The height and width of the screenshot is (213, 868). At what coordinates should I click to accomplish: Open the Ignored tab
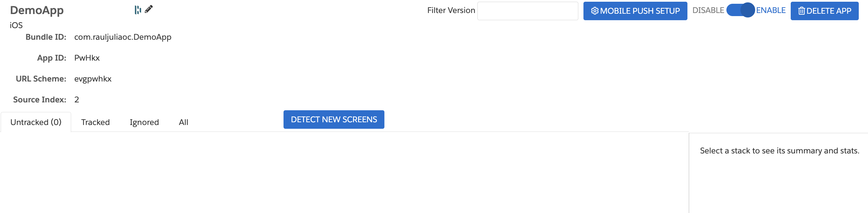[x=144, y=122]
